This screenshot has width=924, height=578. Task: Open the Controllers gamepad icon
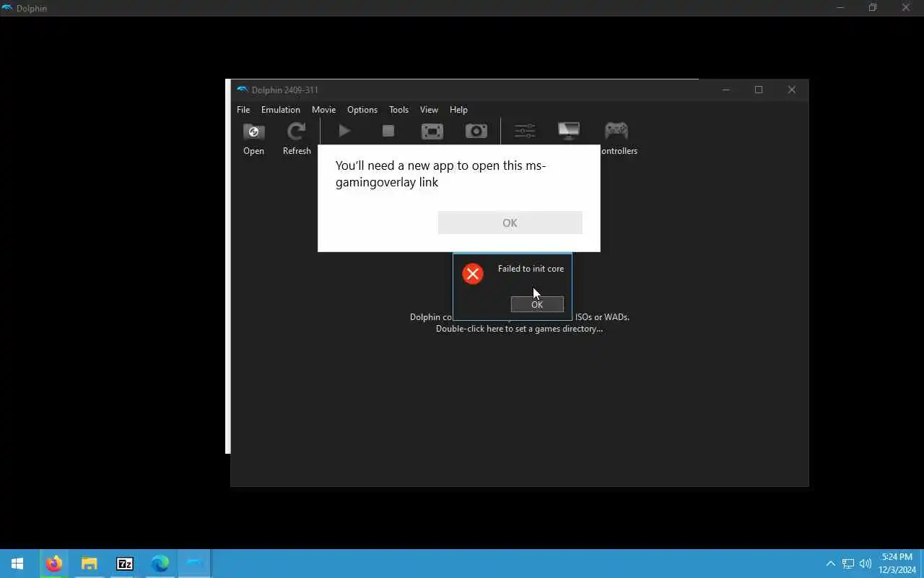point(616,131)
